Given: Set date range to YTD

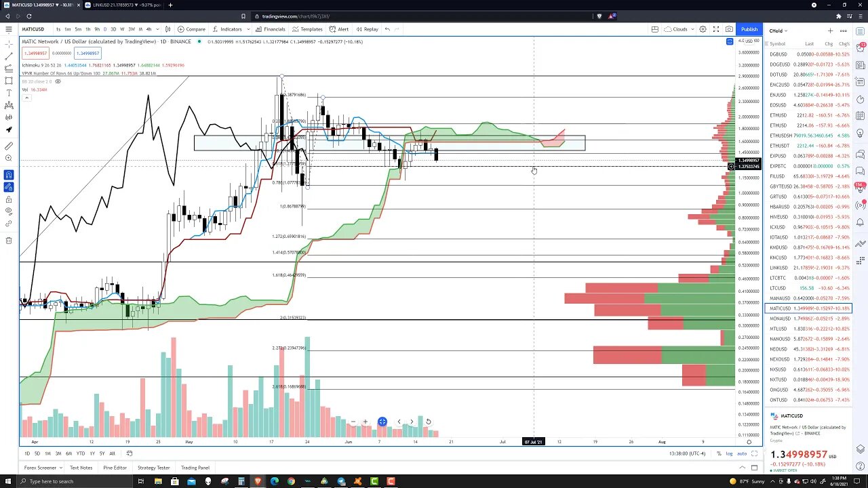Looking at the screenshot, I should [x=81, y=453].
